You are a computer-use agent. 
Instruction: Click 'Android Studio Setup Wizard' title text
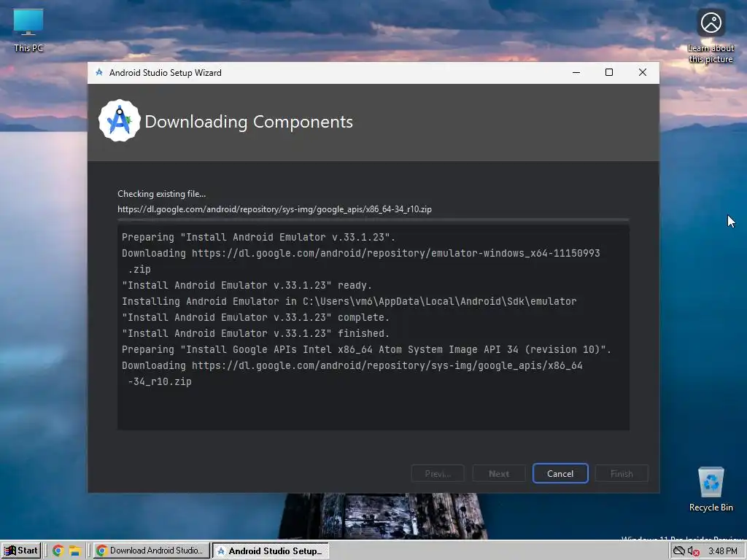point(166,72)
